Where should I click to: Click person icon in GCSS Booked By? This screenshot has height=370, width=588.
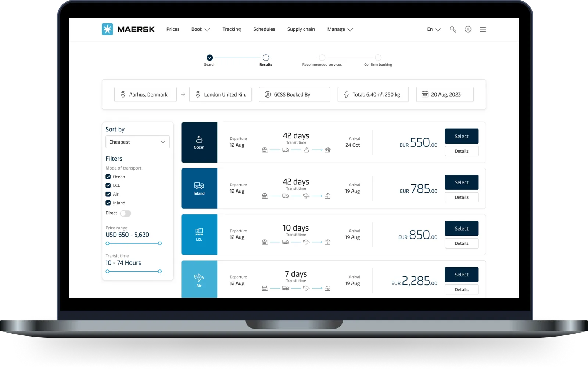[x=268, y=94]
